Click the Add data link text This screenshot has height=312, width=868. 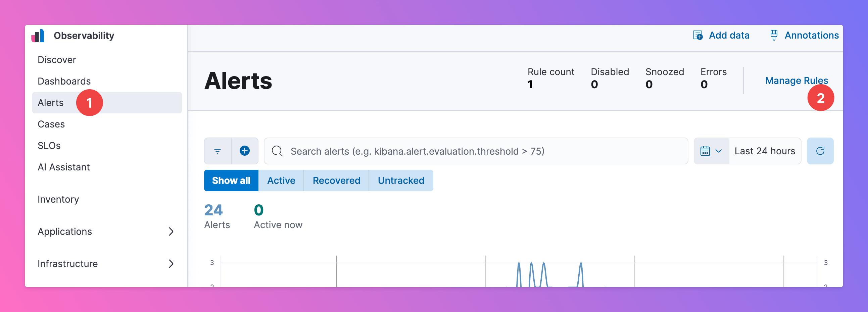[729, 35]
